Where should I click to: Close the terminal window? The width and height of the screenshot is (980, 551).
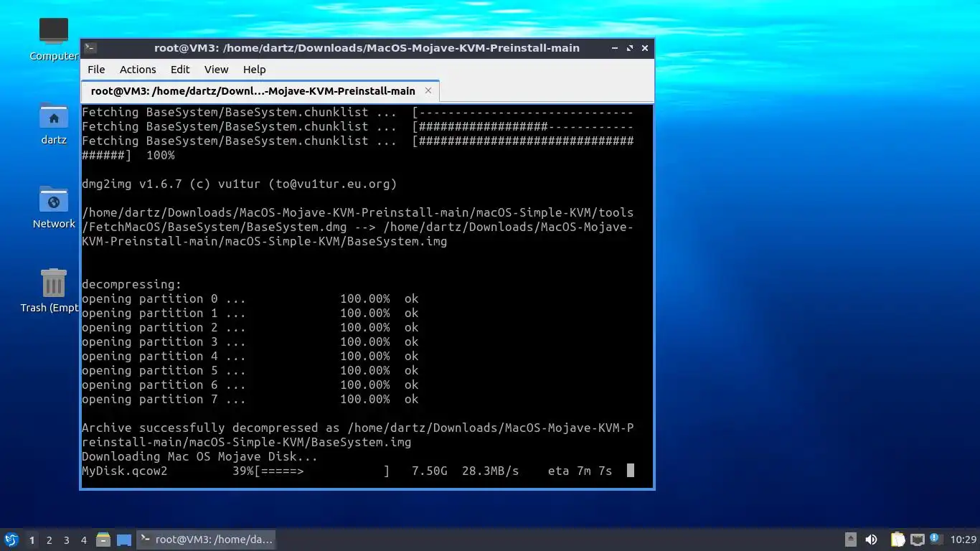coord(645,48)
